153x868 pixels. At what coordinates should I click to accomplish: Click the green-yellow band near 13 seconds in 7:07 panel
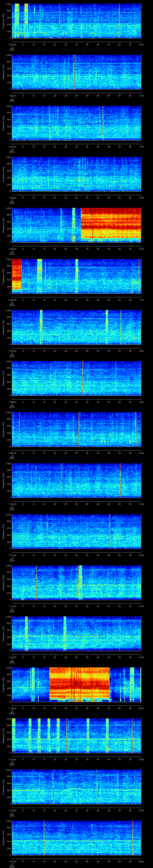point(41,327)
